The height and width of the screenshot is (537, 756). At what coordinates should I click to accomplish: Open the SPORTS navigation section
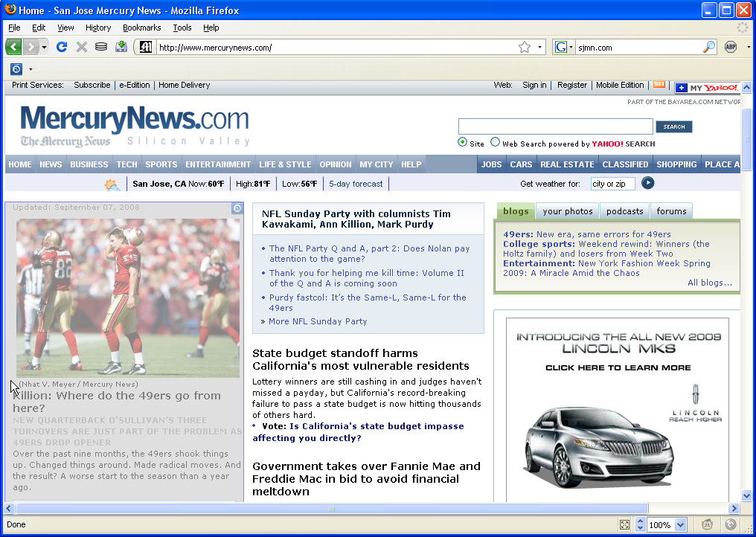point(161,164)
